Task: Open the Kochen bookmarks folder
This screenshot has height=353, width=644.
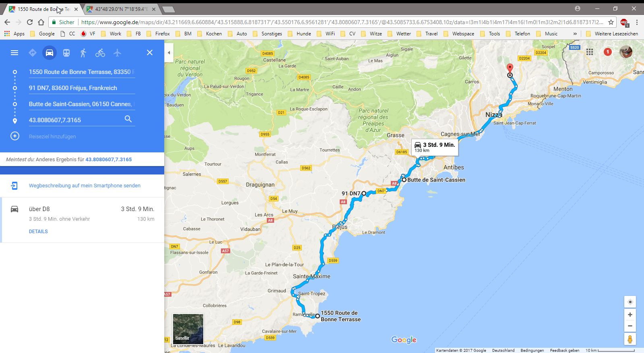Action: (210, 34)
